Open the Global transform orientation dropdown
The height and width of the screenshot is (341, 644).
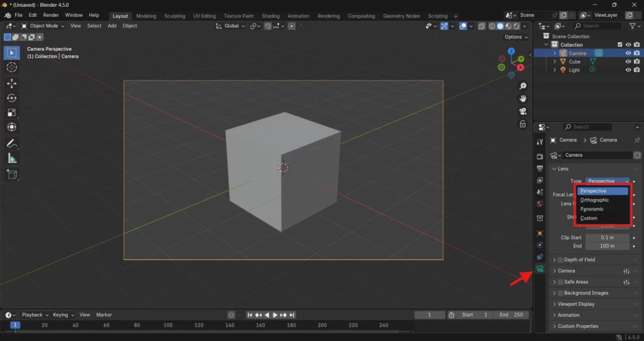(x=230, y=26)
